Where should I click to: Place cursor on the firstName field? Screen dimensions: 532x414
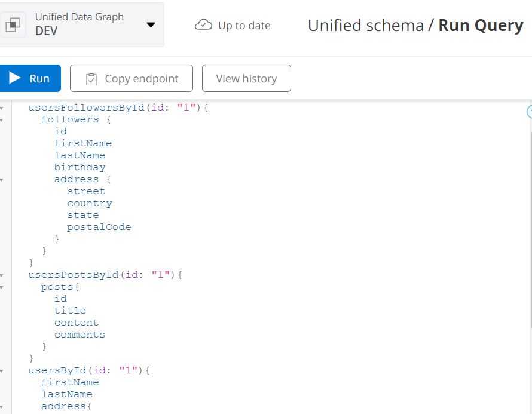pos(82,143)
